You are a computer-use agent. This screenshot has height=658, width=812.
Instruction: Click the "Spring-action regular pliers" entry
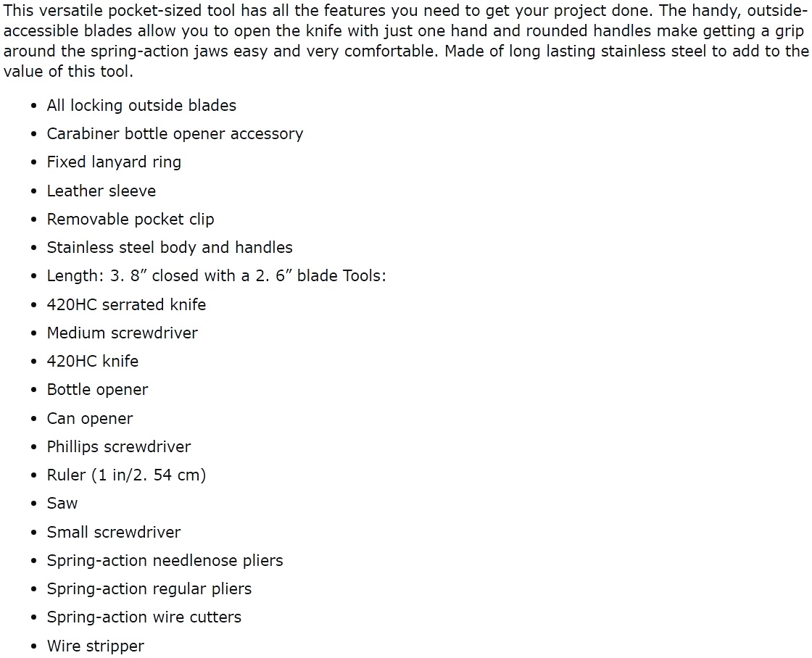pyautogui.click(x=149, y=589)
